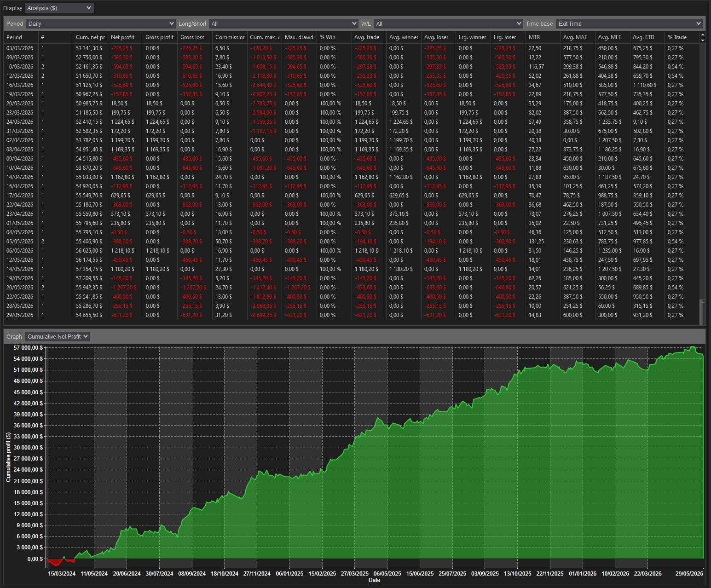Select the 29/05/2026 period row

point(352,315)
